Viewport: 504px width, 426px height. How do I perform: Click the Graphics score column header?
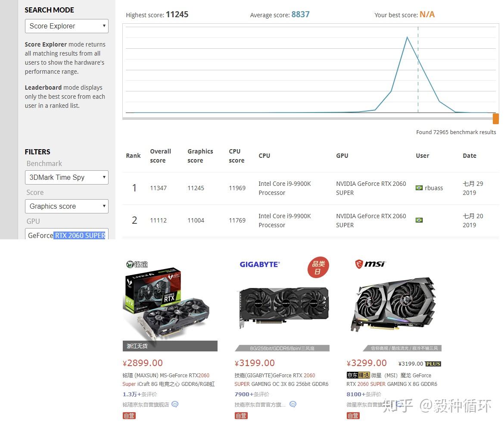tap(200, 156)
